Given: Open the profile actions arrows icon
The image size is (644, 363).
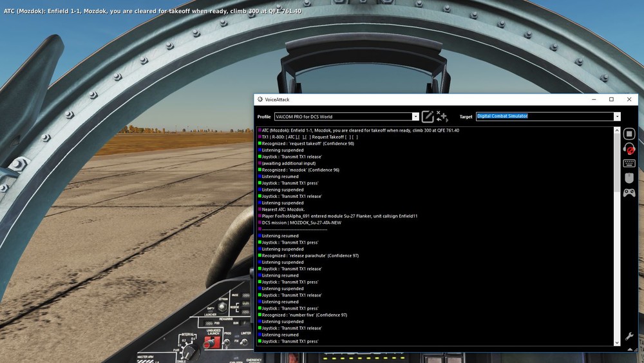Looking at the screenshot, I should pos(442,116).
